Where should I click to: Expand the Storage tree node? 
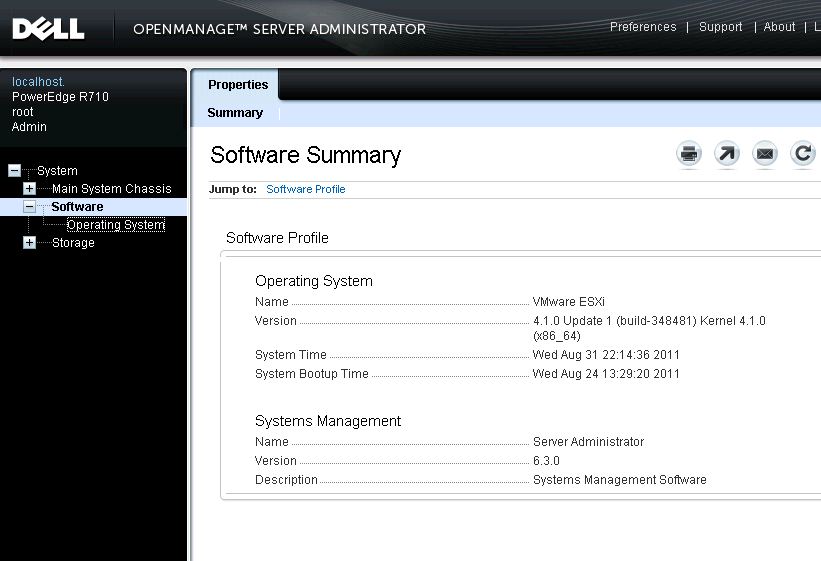29,243
